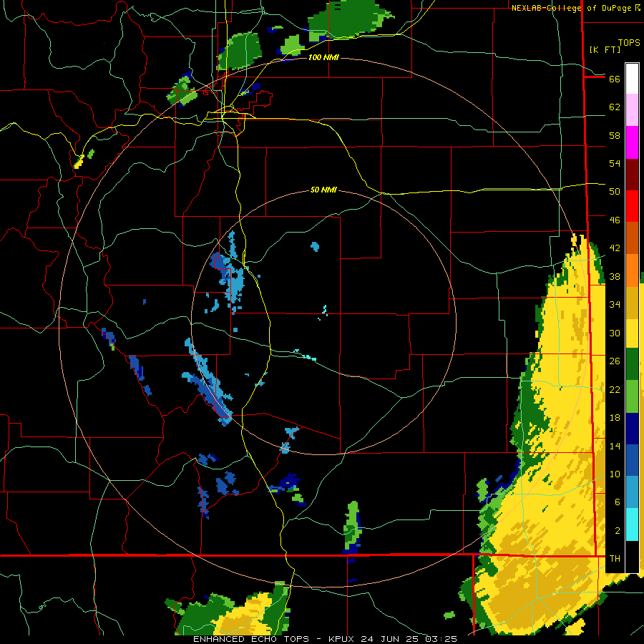Click the light green 26 K FT swatch
644x644 pixels.
coord(632,396)
